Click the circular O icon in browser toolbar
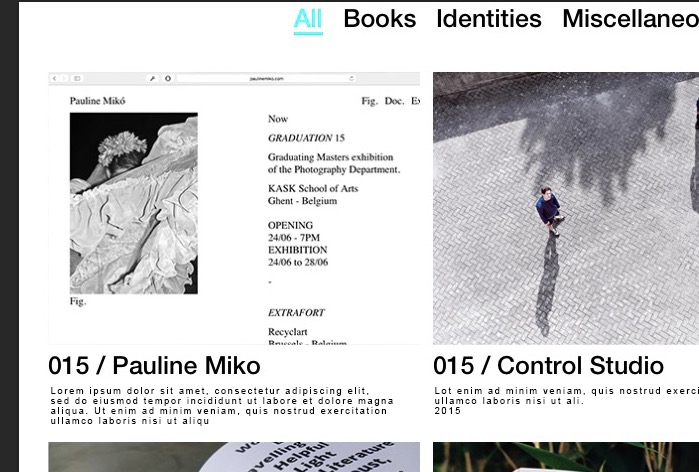The height and width of the screenshot is (472, 699). [x=168, y=78]
